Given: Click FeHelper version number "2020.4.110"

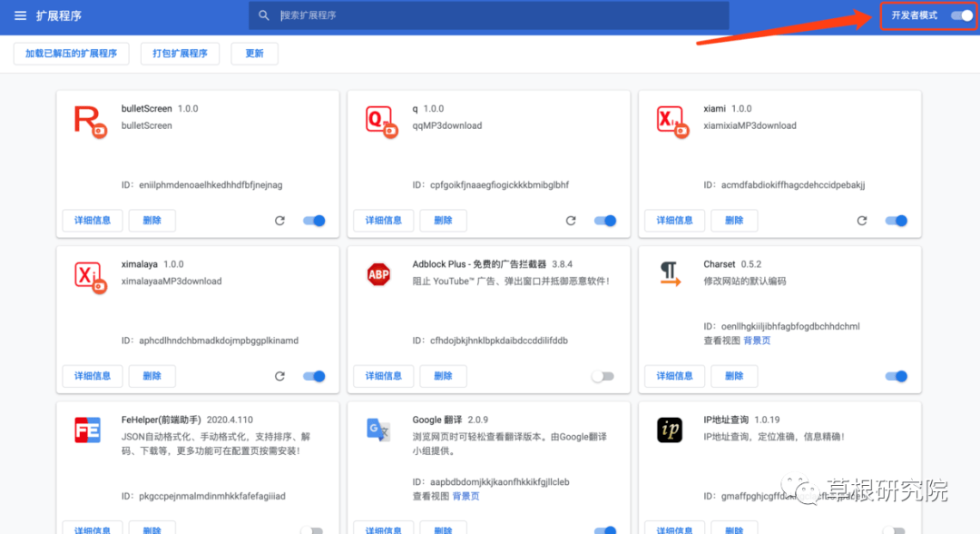Looking at the screenshot, I should point(230,420).
